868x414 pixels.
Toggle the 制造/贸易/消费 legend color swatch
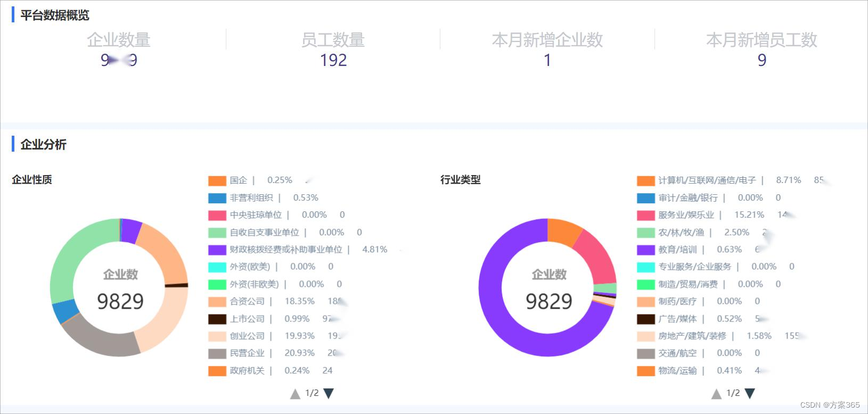pyautogui.click(x=646, y=284)
